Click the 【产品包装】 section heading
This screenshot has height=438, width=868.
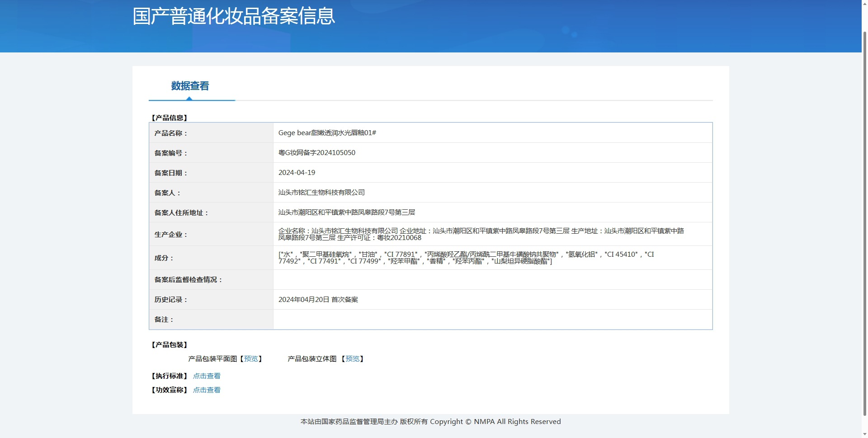(x=169, y=345)
